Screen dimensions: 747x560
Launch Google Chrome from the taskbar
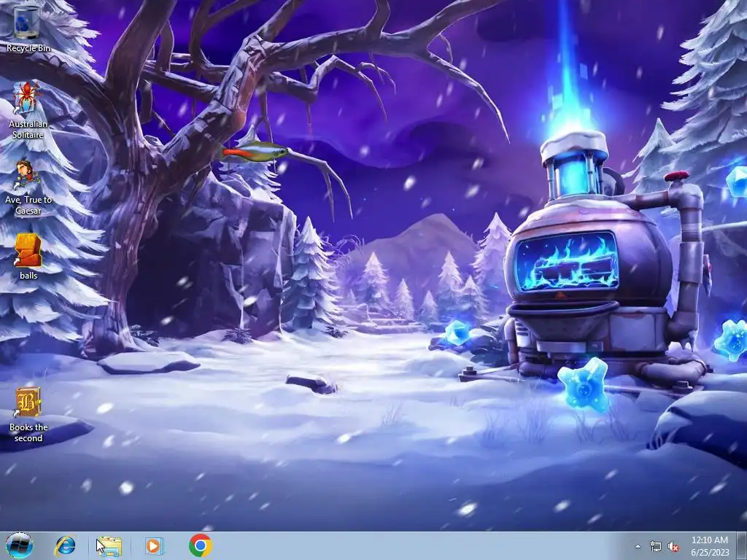[200, 545]
